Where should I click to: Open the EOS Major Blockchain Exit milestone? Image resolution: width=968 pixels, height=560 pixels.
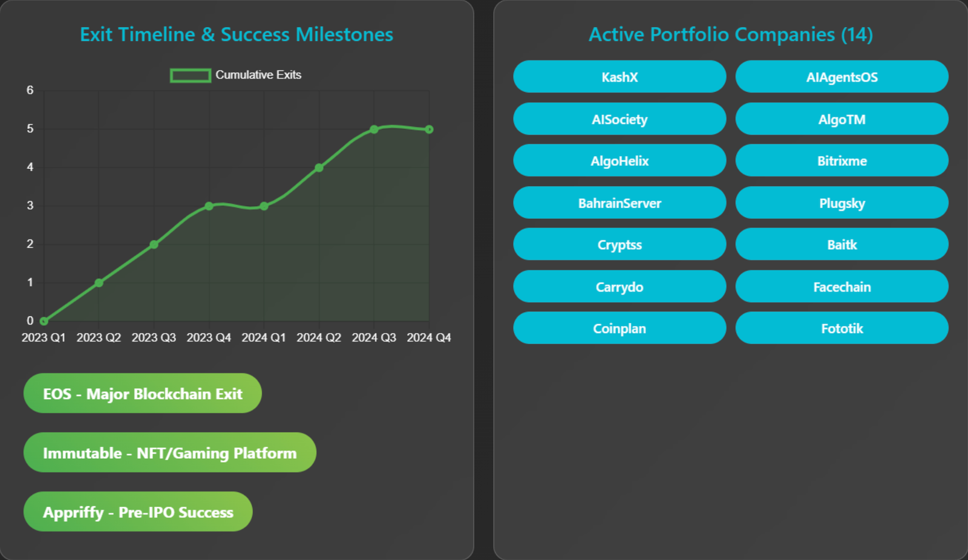143,394
